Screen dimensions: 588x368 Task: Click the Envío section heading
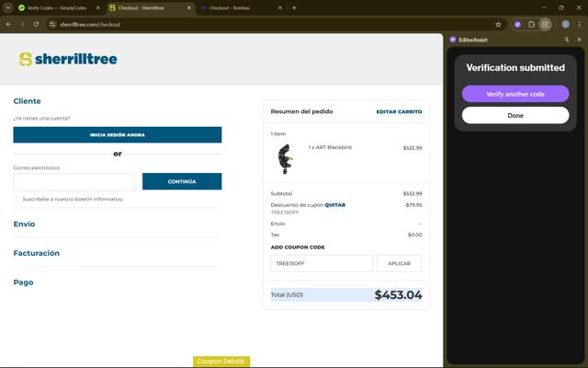(25, 224)
